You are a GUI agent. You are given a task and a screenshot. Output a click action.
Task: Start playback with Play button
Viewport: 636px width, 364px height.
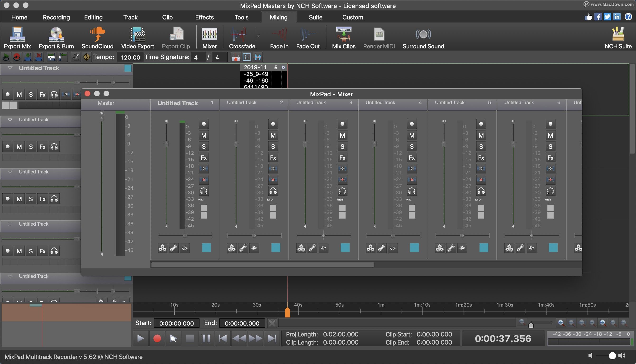141,339
